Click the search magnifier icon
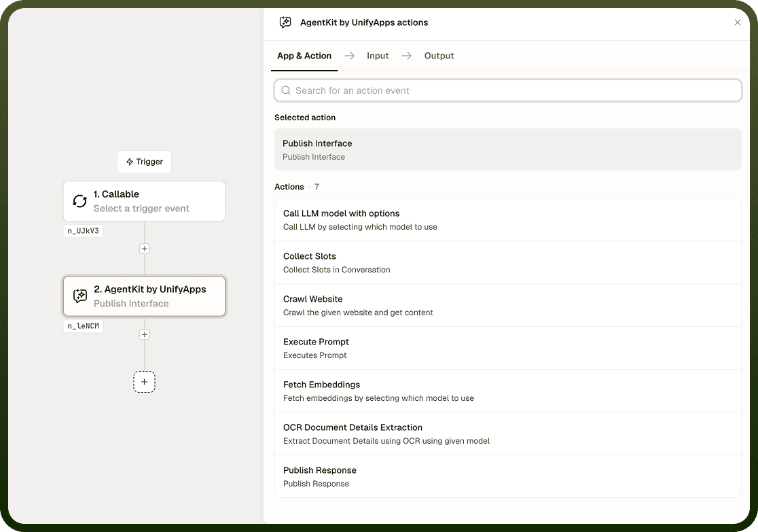Screen dimensions: 758x532 click(286, 90)
